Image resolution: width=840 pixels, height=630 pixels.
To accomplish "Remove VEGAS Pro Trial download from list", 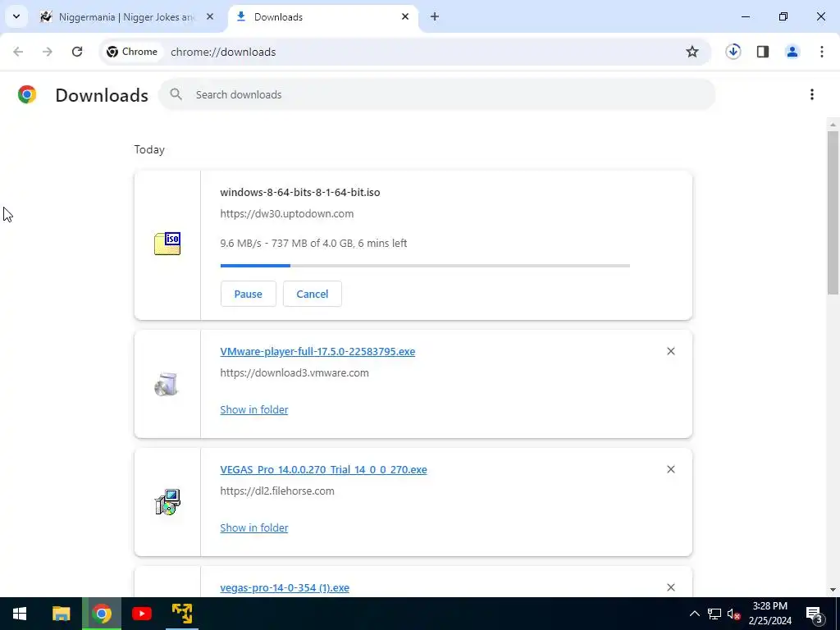I will [671, 469].
